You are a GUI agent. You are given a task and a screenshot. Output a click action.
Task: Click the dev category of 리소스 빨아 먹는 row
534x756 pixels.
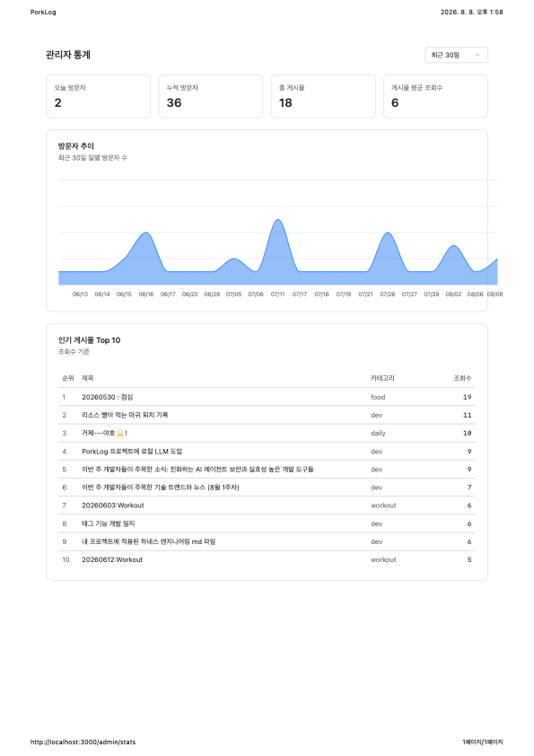[x=376, y=415]
